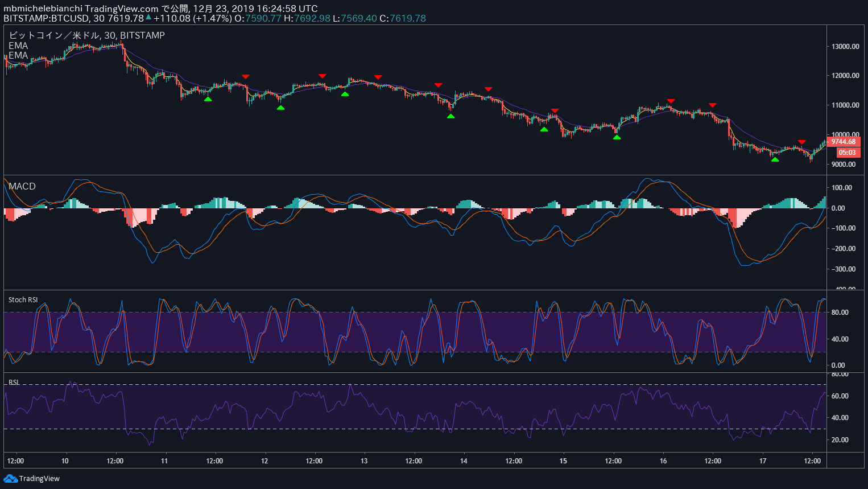Image resolution: width=868 pixels, height=489 pixels.
Task: Click the -300.00 level on MACD scale
Action: tap(842, 269)
